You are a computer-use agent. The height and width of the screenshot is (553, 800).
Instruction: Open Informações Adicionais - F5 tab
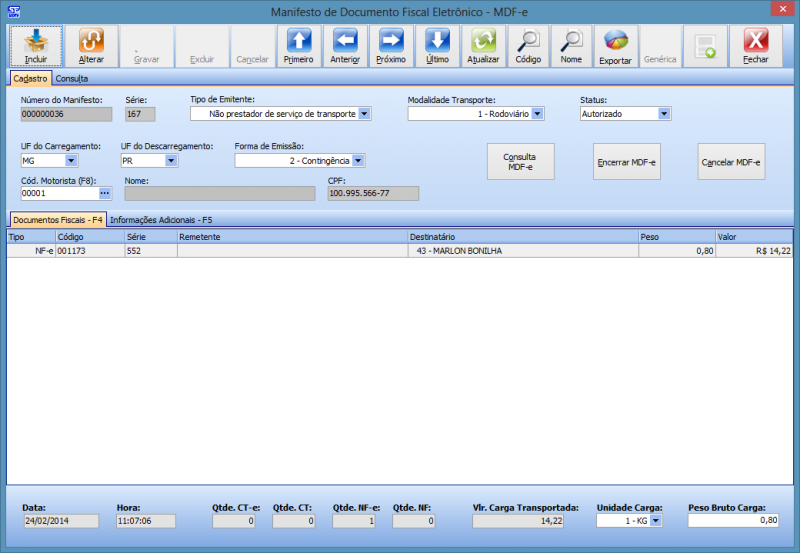pyautogui.click(x=160, y=219)
